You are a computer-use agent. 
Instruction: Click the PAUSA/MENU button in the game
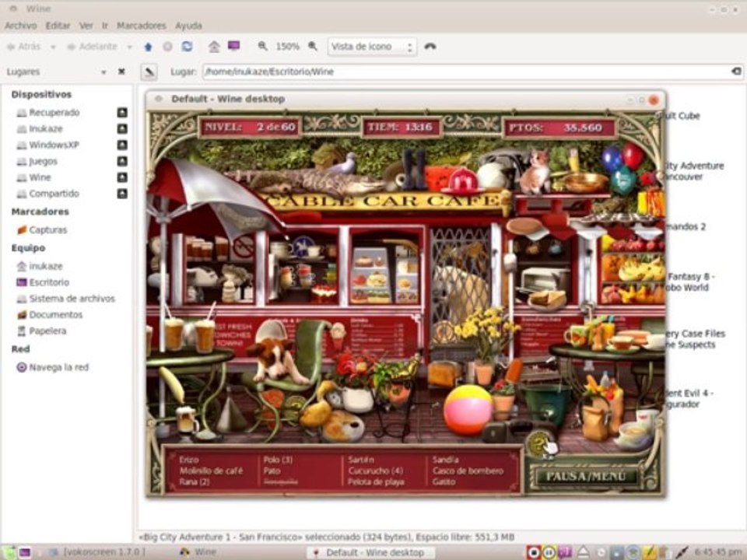585,477
